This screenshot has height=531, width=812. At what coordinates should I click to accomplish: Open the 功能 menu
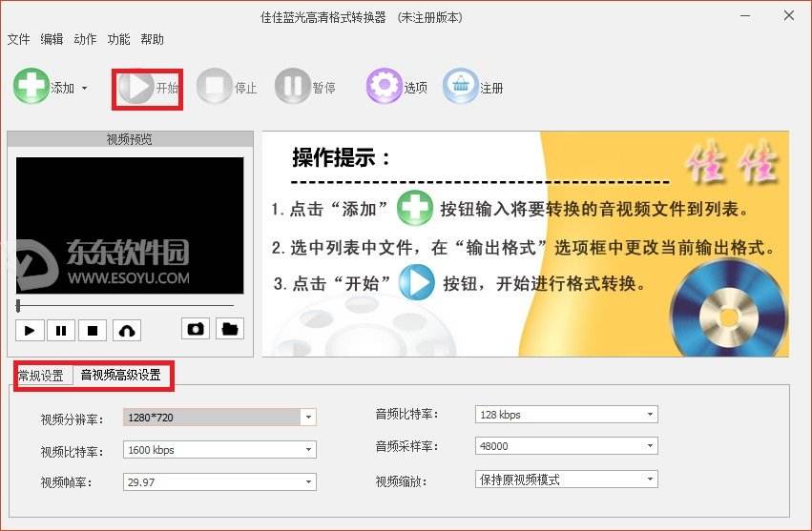pos(118,39)
